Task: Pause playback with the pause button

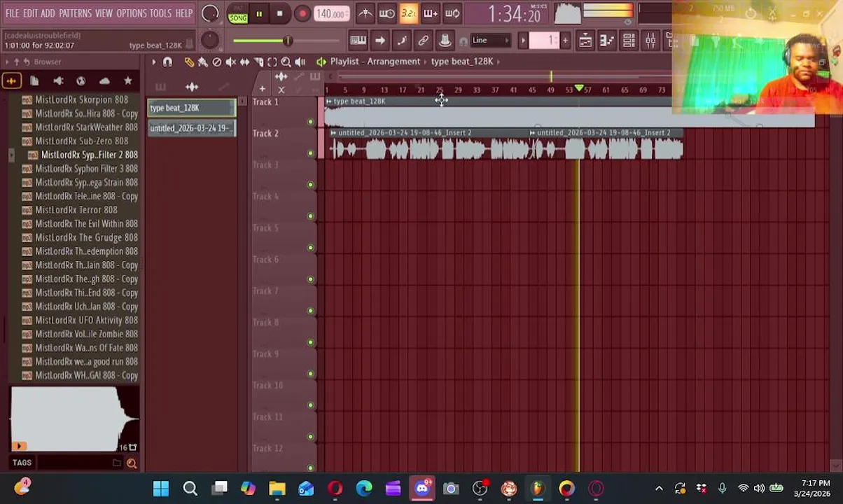Action: click(x=258, y=14)
